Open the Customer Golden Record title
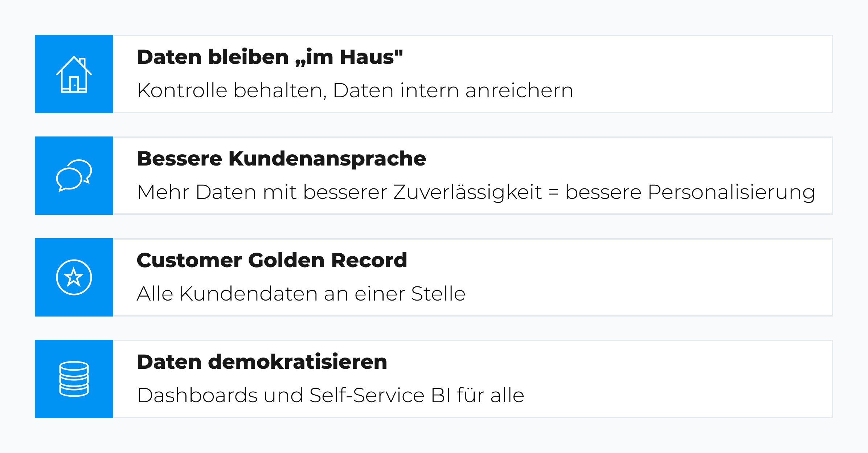The height and width of the screenshot is (453, 868). tap(272, 261)
